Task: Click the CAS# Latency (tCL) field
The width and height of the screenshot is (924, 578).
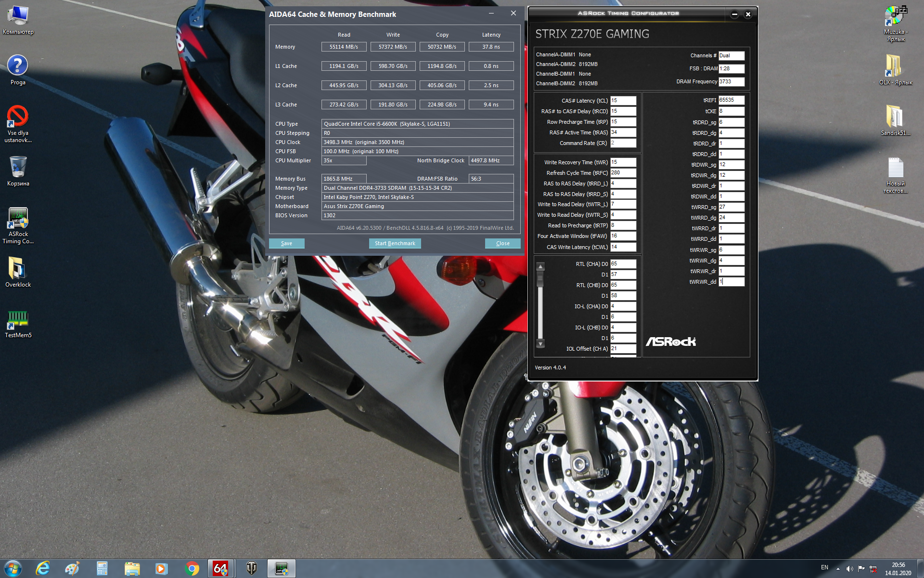Action: [623, 101]
